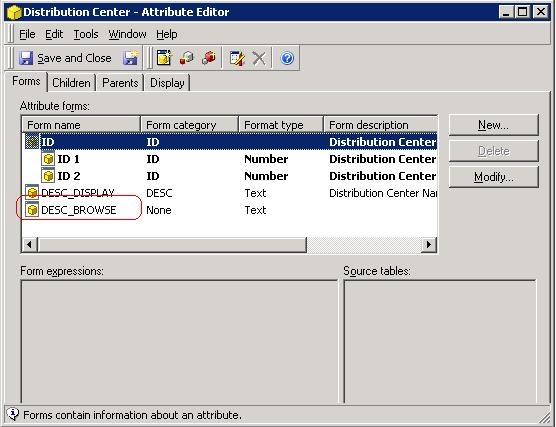Open the Tools menu
The image size is (556, 427).
pyautogui.click(x=86, y=34)
